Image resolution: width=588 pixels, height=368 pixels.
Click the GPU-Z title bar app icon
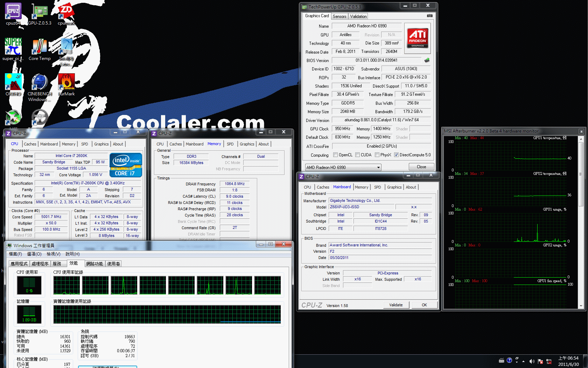(x=304, y=7)
